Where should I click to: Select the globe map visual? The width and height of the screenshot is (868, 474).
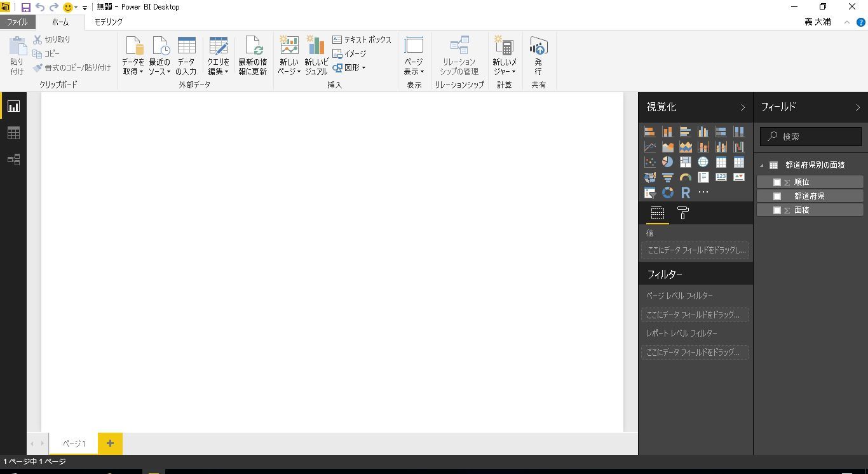point(703,162)
